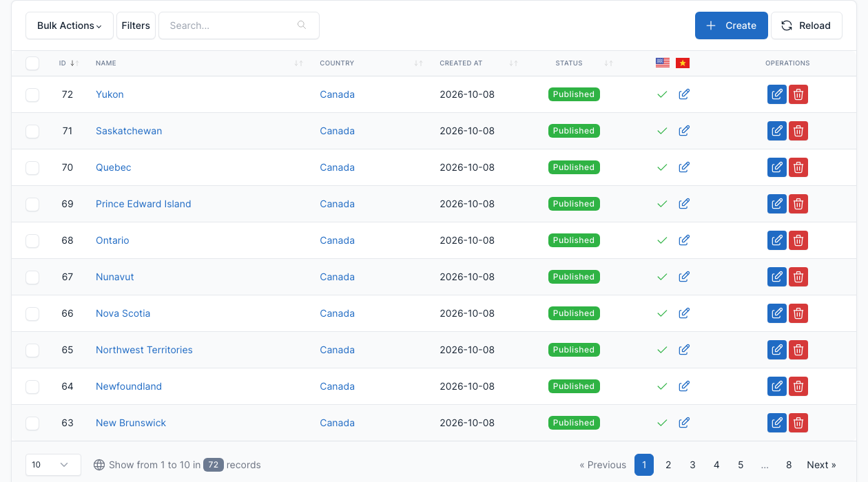This screenshot has height=482, width=868.
Task: Click the edit button for Yukon
Action: click(x=777, y=94)
